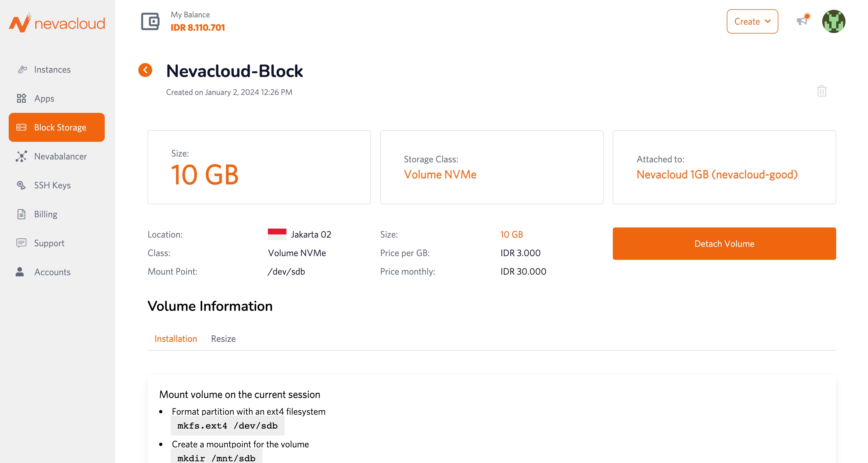Open the user avatar profile
The height and width of the screenshot is (463, 868).
coord(833,22)
